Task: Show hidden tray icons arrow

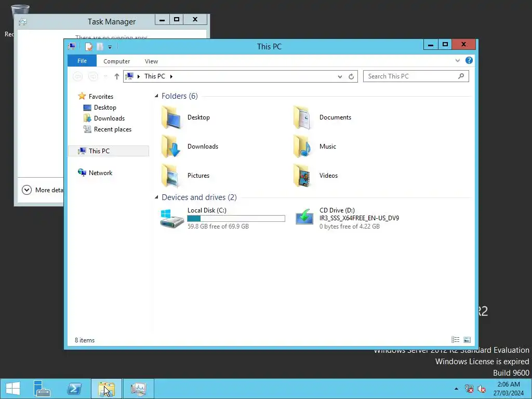Action: click(x=456, y=389)
